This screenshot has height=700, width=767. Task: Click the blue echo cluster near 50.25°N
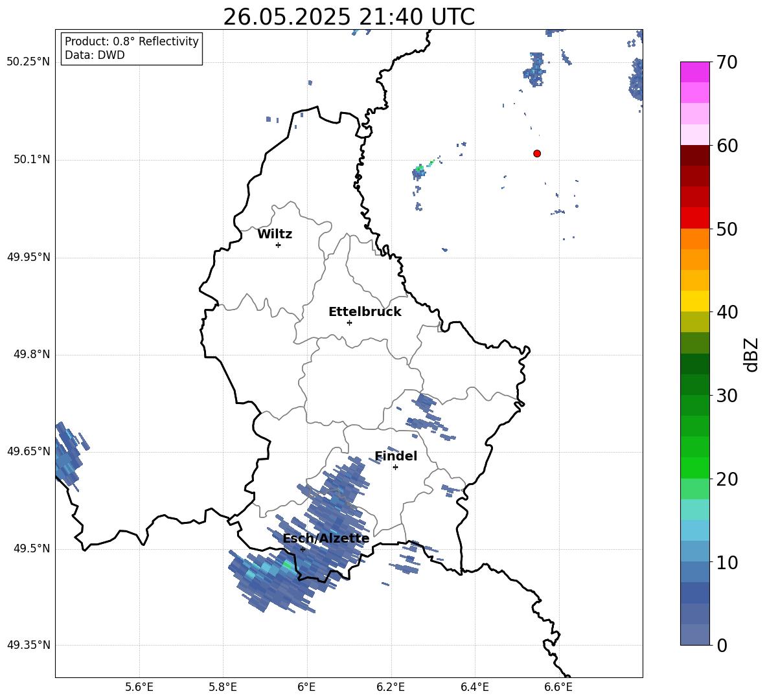click(x=534, y=69)
